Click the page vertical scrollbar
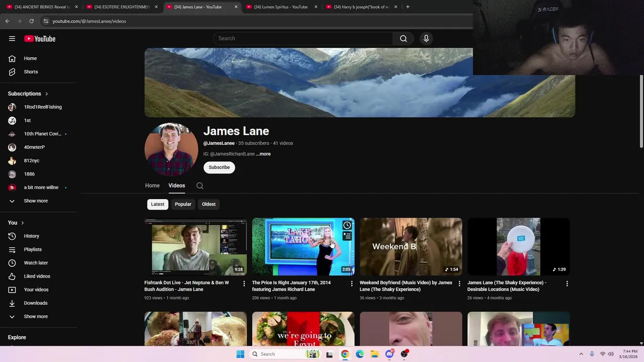Screen dimensions: 644x362 (641, 112)
